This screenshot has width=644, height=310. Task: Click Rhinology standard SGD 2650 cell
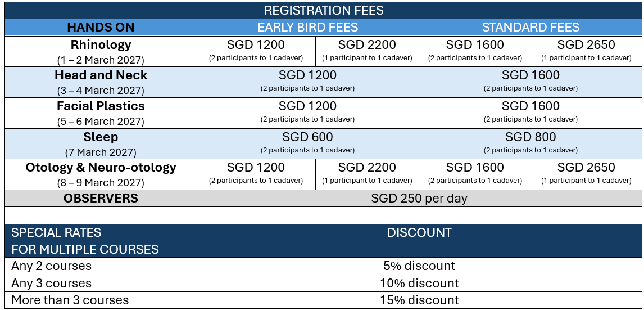coord(586,51)
